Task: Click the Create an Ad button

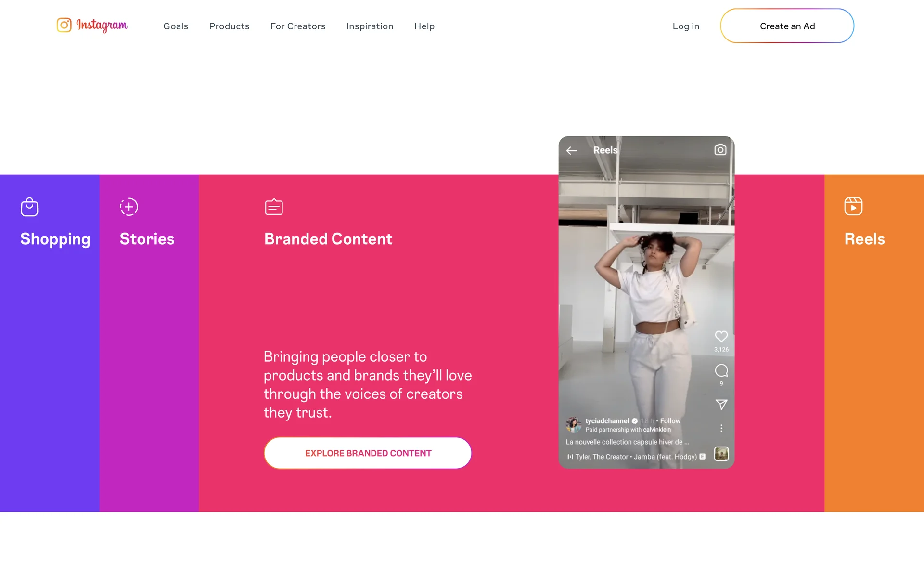Action: point(787,26)
